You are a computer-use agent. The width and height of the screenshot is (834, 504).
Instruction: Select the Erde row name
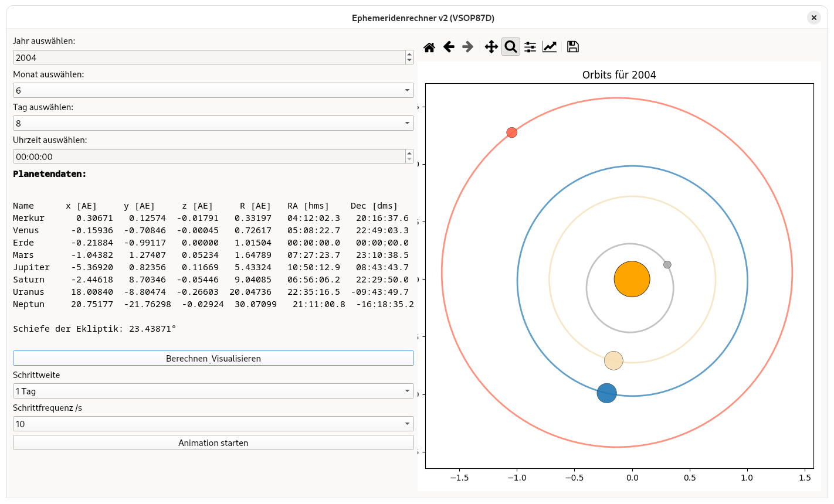(x=23, y=243)
